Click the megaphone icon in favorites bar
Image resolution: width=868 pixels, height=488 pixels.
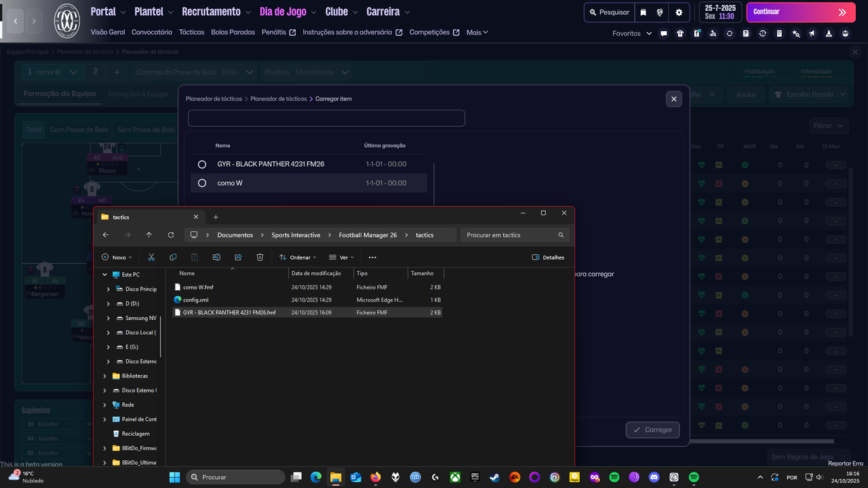coord(812,33)
